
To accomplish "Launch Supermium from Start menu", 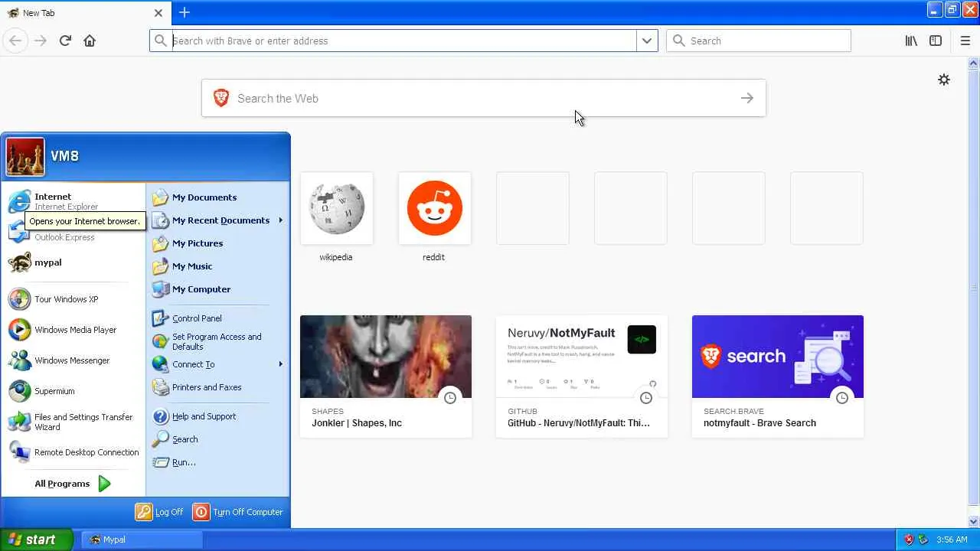I will coord(74,391).
